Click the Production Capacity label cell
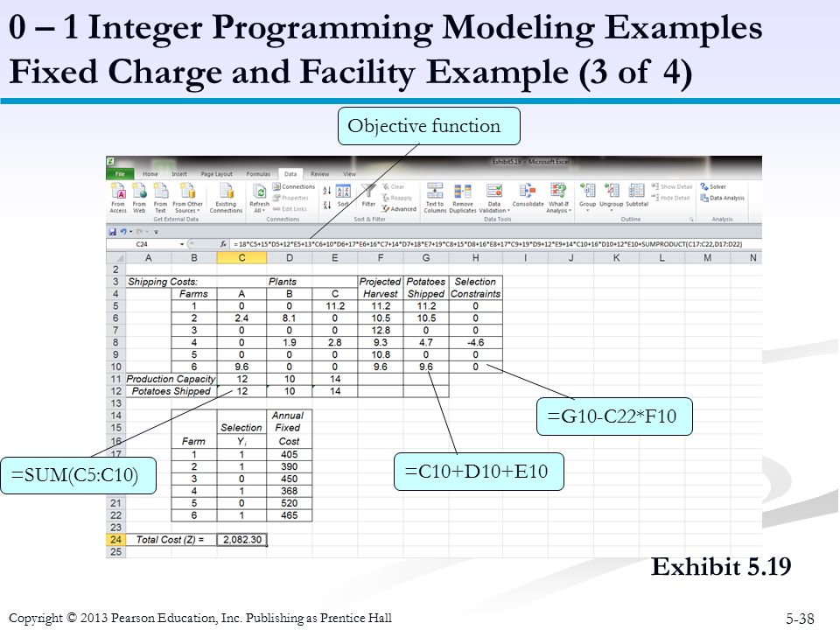 pyautogui.click(x=171, y=379)
